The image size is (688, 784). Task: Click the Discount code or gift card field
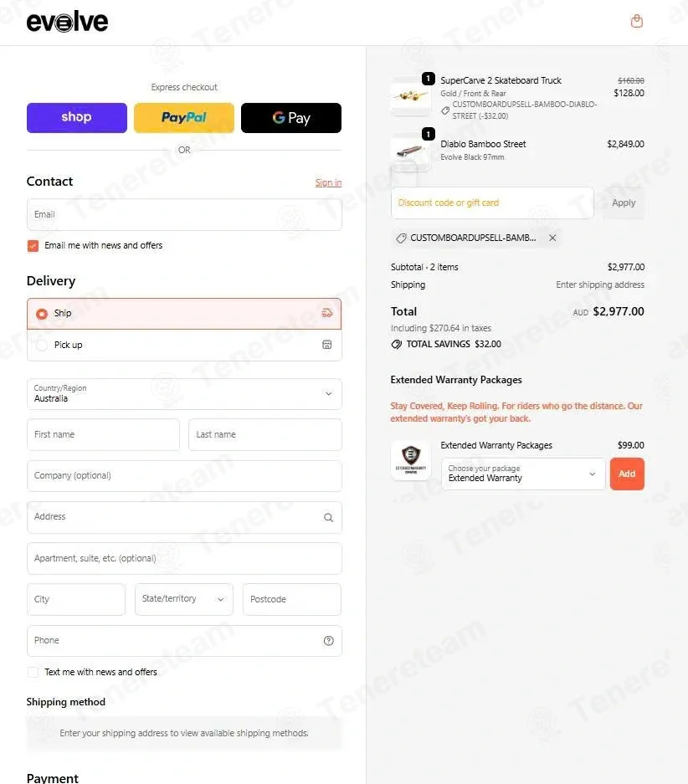492,203
